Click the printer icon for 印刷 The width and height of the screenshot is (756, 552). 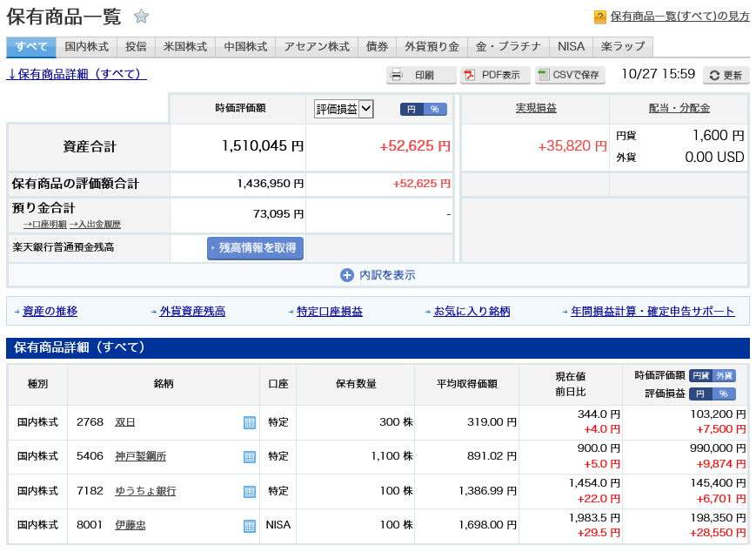click(397, 75)
